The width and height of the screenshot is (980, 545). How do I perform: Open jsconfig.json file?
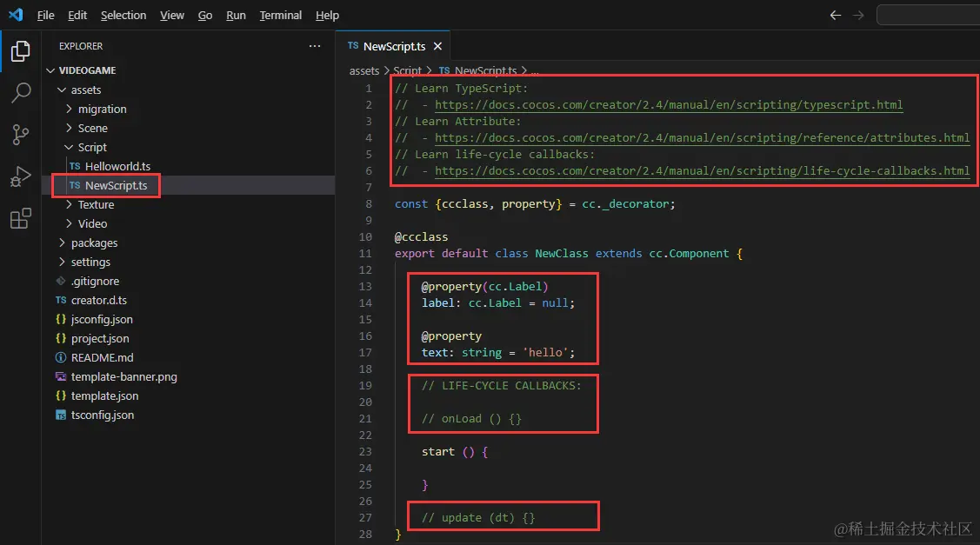pos(189,319)
